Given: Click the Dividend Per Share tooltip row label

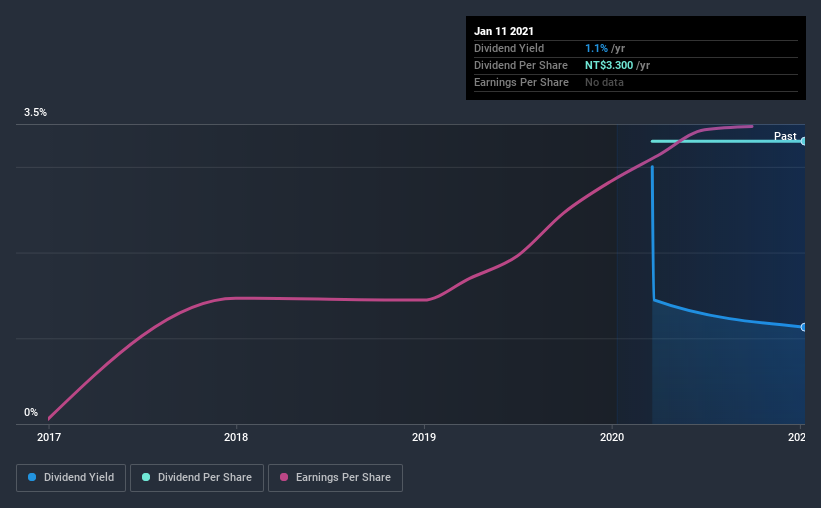Looking at the screenshot, I should (x=520, y=65).
